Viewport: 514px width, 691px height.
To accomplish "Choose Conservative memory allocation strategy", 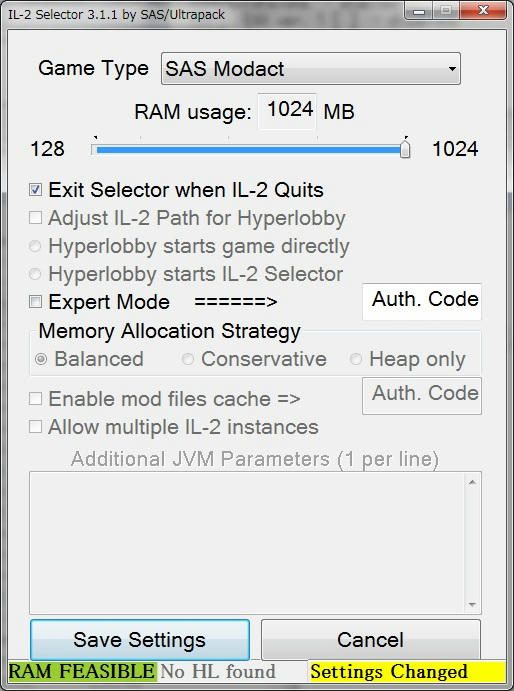I will click(x=188, y=359).
